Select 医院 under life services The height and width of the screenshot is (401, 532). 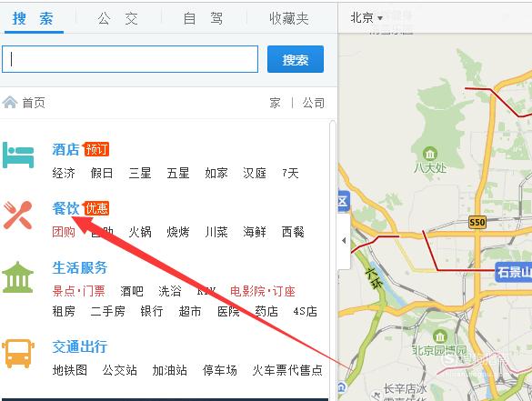pyautogui.click(x=228, y=311)
